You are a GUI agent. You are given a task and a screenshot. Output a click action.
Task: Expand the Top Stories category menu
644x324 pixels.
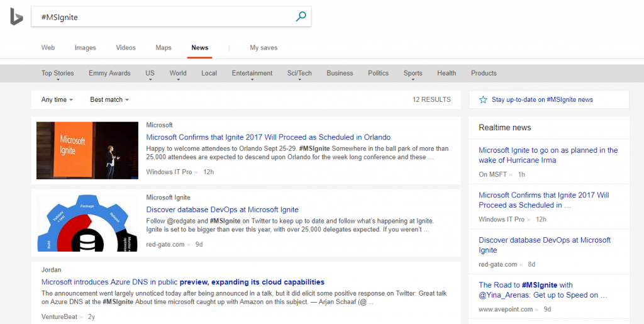point(59,74)
